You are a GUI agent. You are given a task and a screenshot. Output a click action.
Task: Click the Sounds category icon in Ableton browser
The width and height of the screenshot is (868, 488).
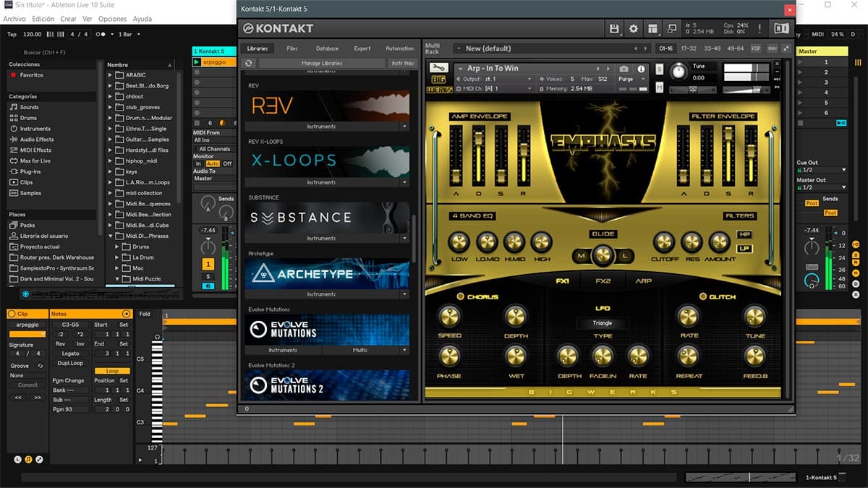click(x=14, y=107)
